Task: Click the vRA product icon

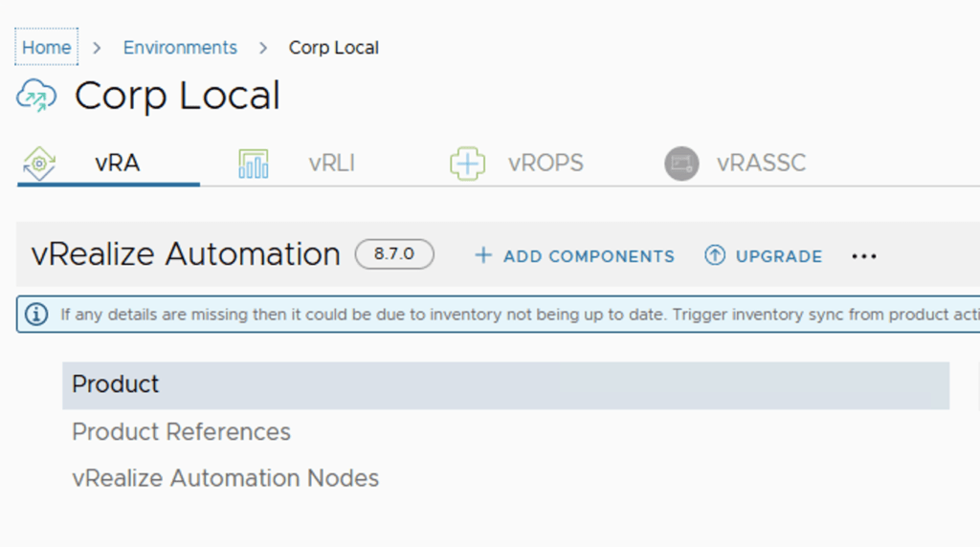Action: pyautogui.click(x=38, y=164)
